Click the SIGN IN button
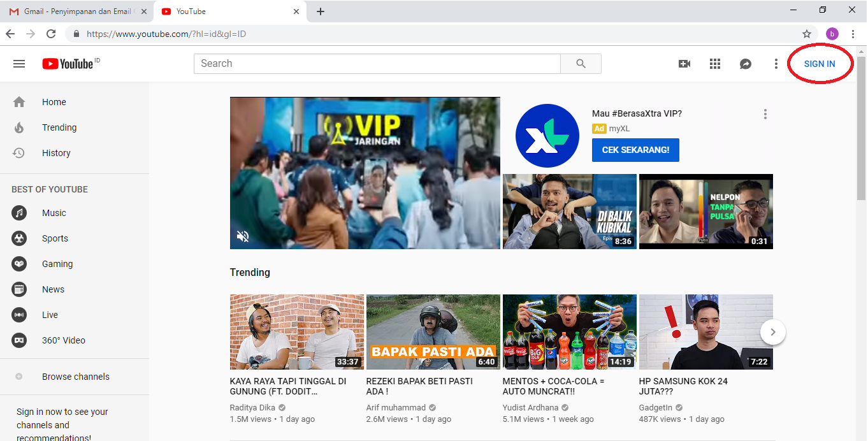The width and height of the screenshot is (868, 441). point(820,63)
